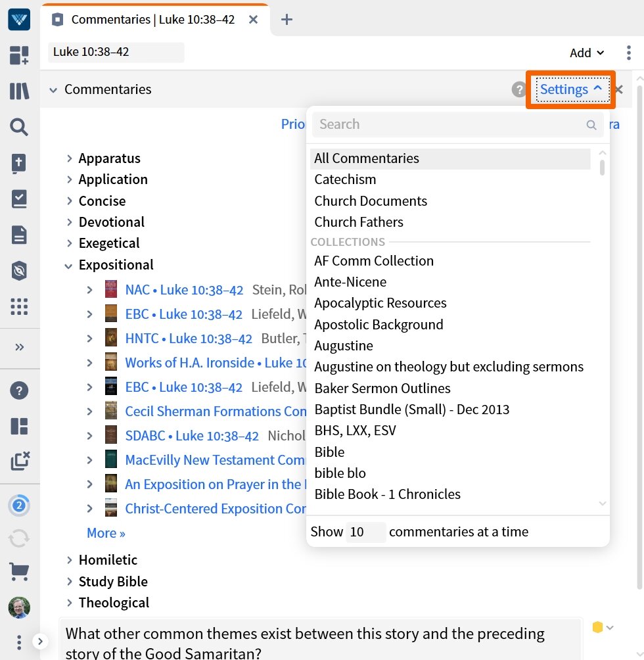Click the Commentaries section help icon
644x660 pixels.
click(519, 89)
